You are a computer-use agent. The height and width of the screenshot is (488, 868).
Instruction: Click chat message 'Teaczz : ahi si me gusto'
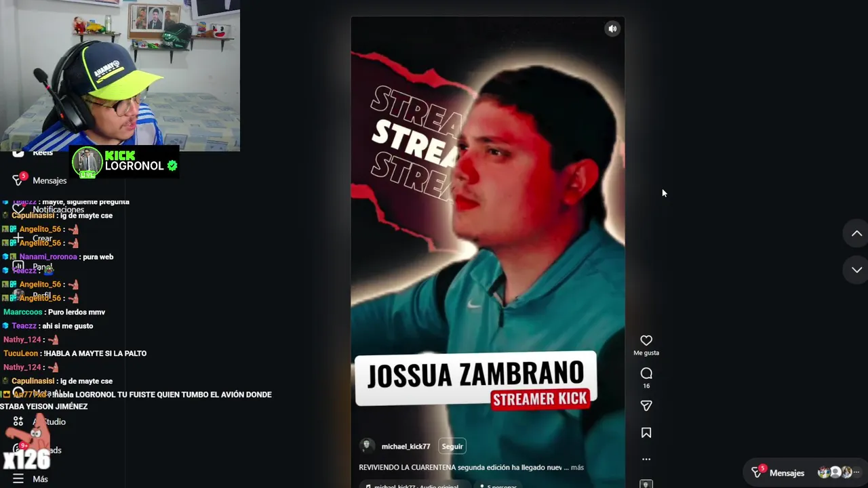point(48,326)
